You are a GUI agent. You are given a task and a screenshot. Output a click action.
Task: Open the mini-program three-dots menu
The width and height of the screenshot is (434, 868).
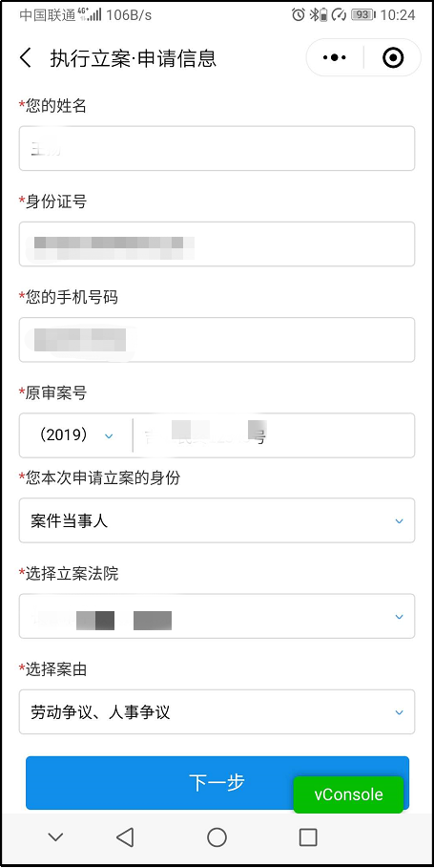(x=335, y=57)
